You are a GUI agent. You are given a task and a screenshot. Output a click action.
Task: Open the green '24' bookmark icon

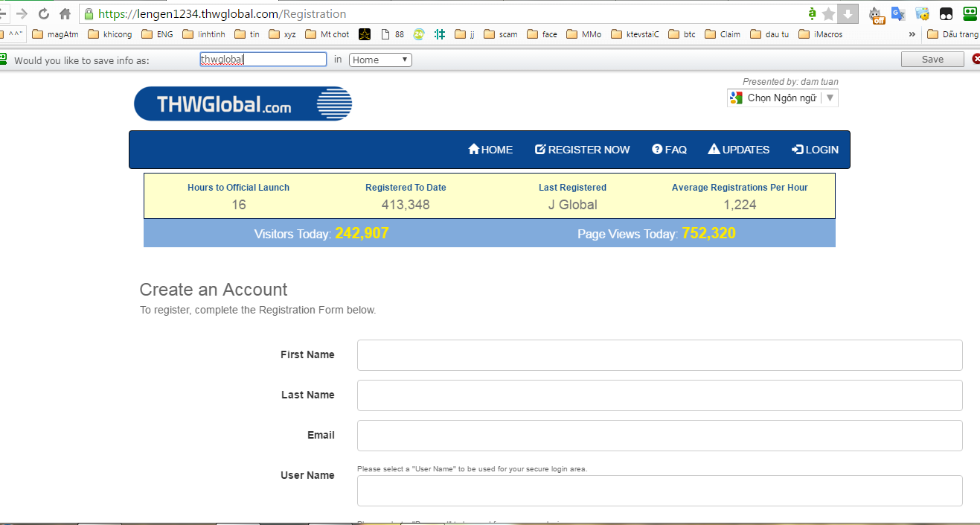[x=419, y=34]
